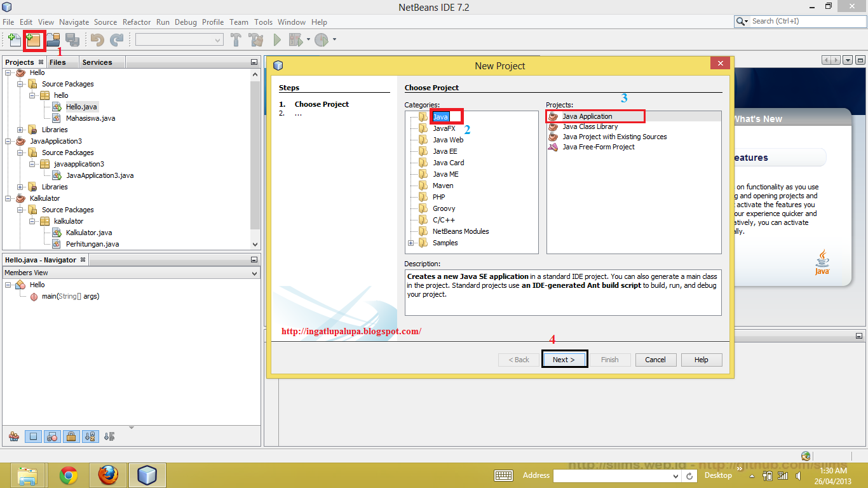Click the touch keyboard taskbar icon

pos(504,475)
